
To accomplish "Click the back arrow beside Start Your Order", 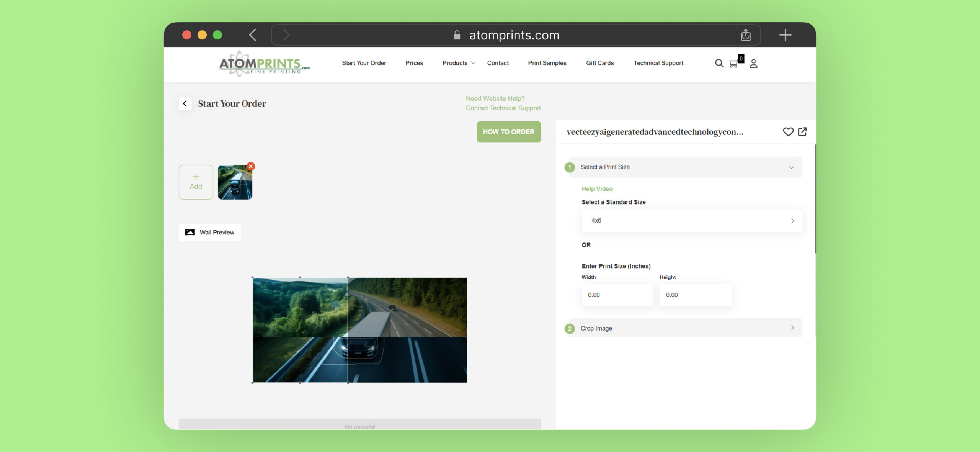I will (x=185, y=103).
